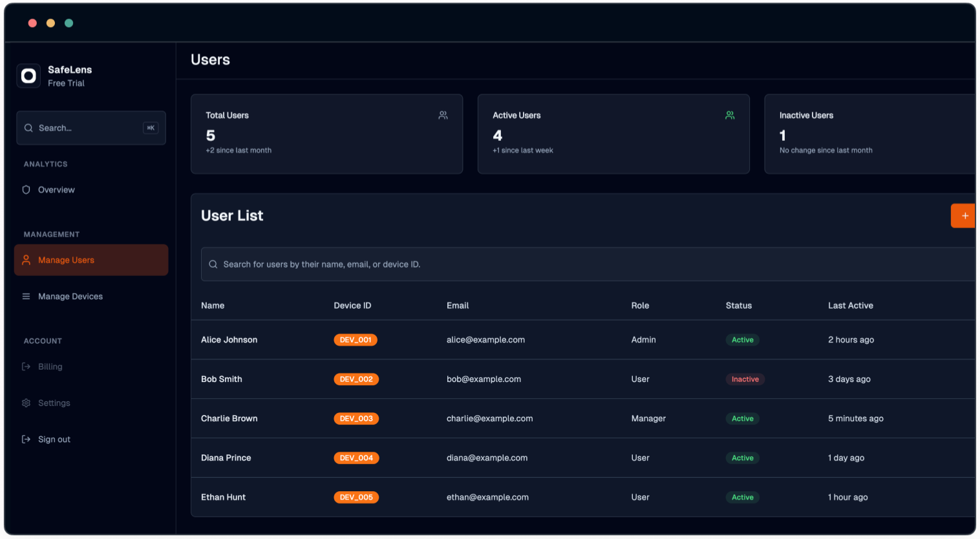Click the Overview shield icon

27,190
